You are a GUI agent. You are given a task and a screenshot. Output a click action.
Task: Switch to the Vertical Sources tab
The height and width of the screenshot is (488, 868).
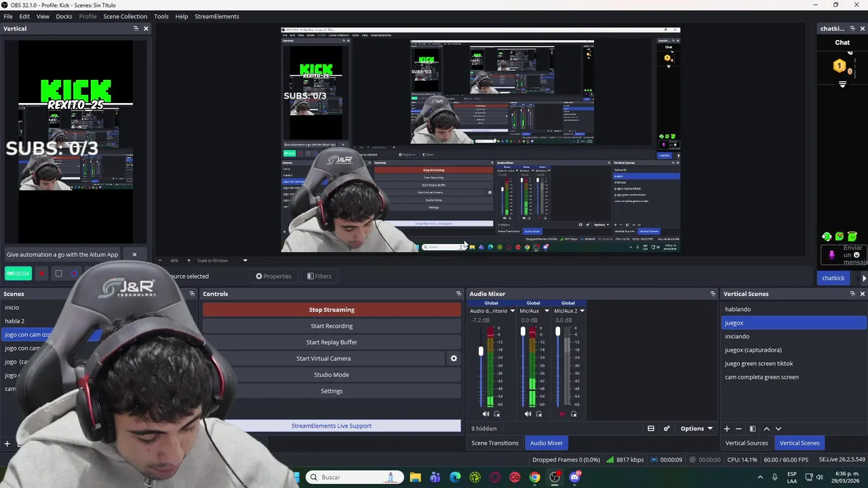point(747,443)
